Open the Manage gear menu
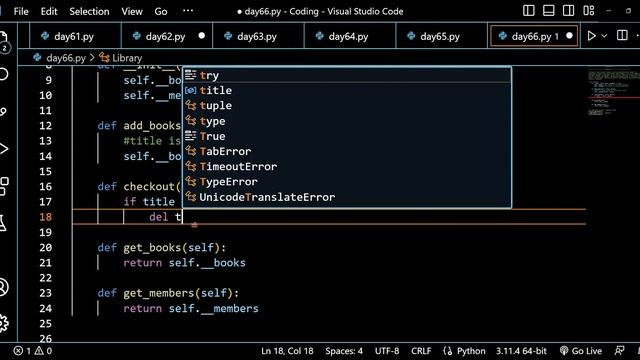 tap(3, 323)
